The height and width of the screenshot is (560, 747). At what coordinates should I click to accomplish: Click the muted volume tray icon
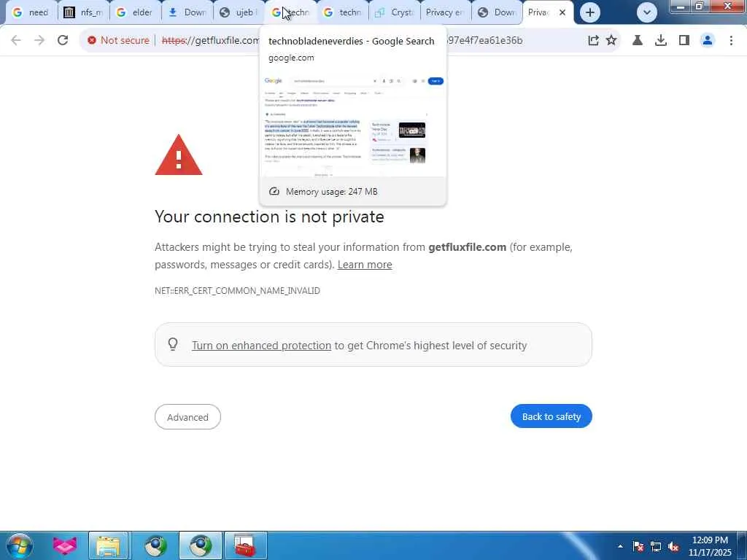click(673, 546)
